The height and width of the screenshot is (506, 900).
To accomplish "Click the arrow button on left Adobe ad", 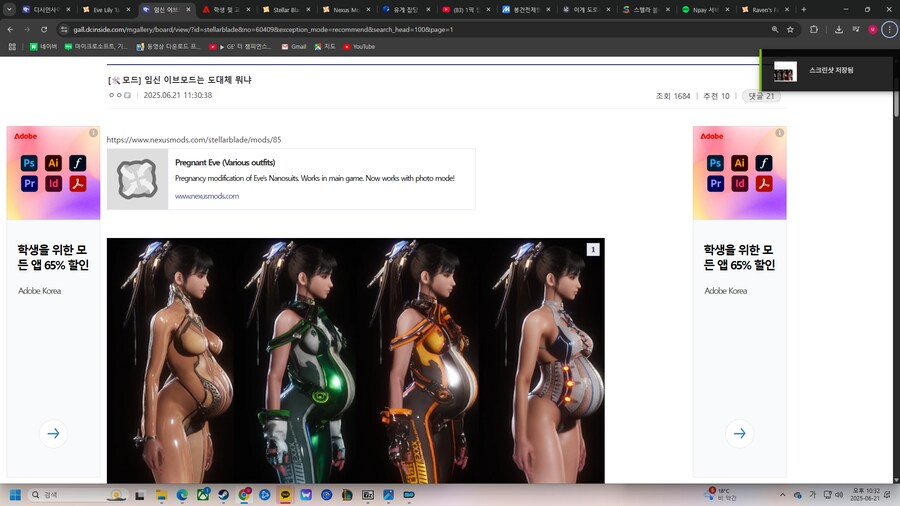I will click(x=53, y=434).
